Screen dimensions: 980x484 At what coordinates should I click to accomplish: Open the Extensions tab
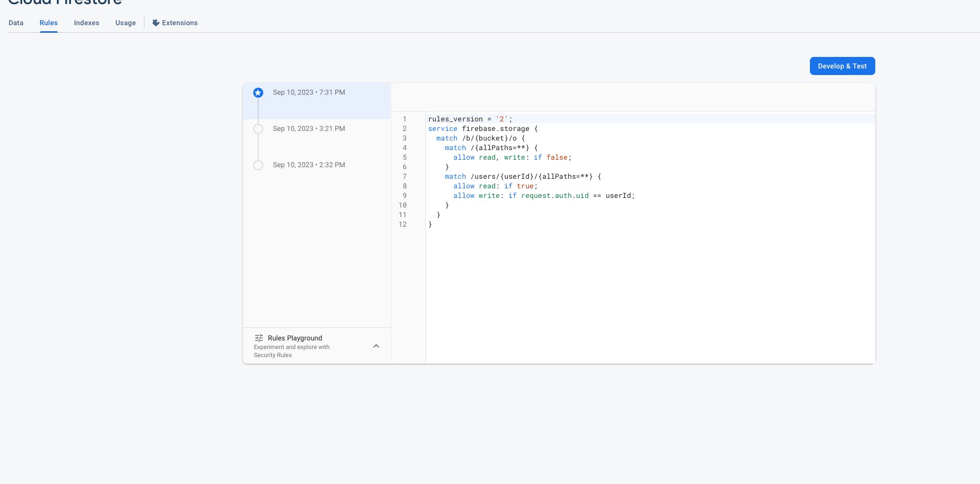pyautogui.click(x=175, y=23)
